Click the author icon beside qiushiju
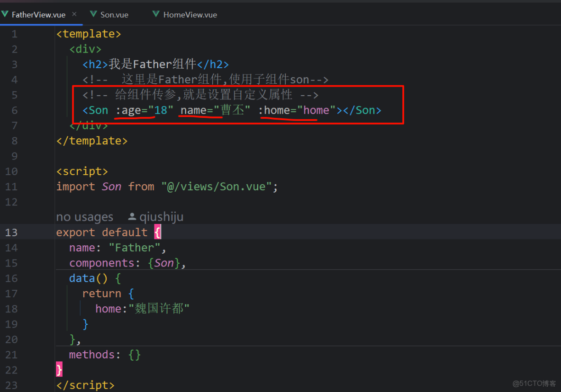 [x=131, y=216]
